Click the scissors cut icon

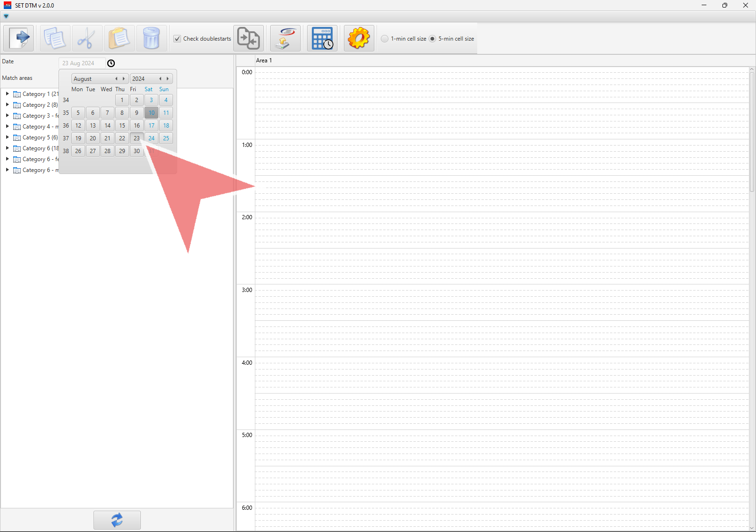click(87, 38)
